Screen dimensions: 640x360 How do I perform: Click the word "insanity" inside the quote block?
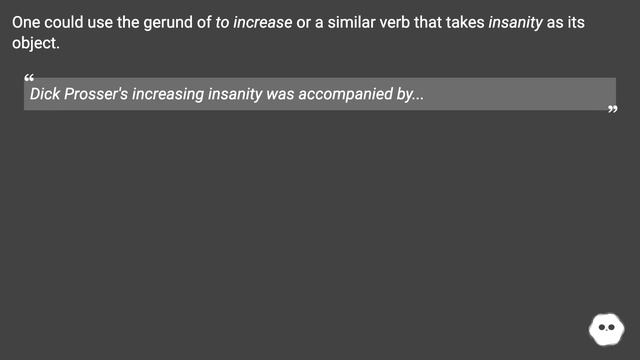tap(235, 94)
